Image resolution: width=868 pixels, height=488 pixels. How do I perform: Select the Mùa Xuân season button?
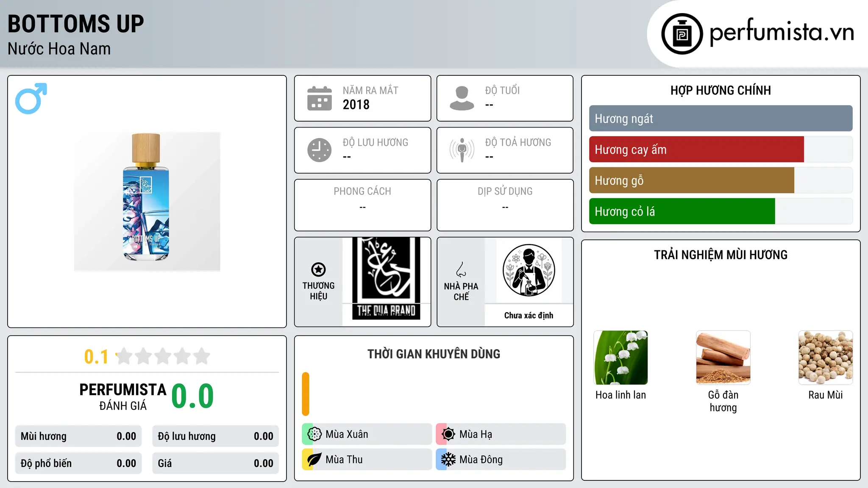pos(367,434)
